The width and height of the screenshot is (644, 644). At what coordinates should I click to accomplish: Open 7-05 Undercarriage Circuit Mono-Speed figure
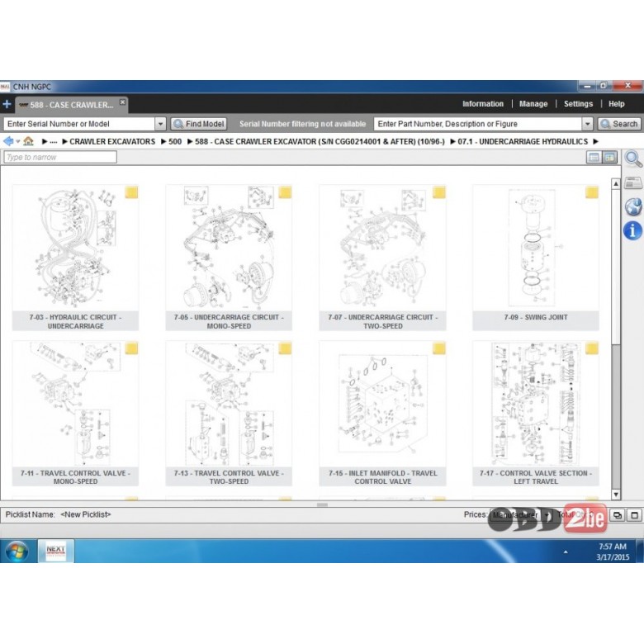[229, 258]
